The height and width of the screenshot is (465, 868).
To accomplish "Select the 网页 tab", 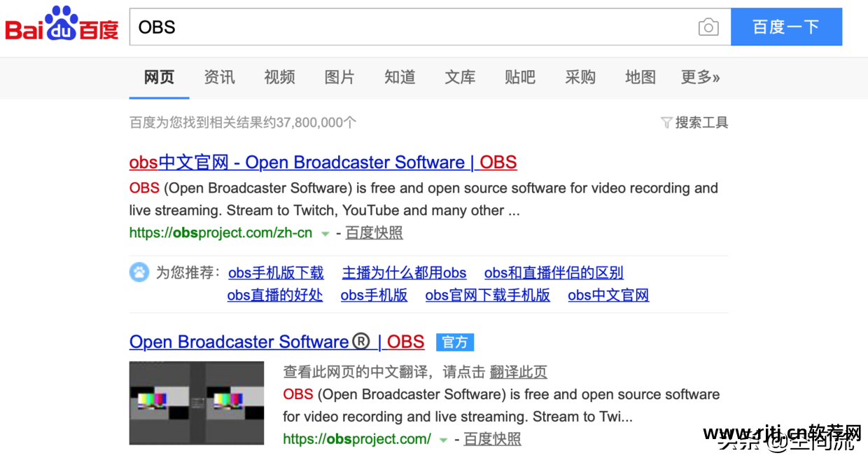I will 159,77.
